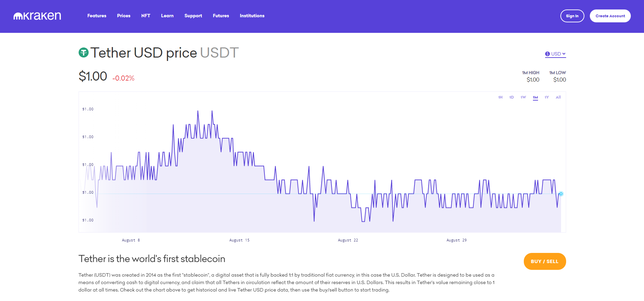Viewport: 644px width, 301px height.
Task: Select the 1D chart range
Action: [x=511, y=98]
